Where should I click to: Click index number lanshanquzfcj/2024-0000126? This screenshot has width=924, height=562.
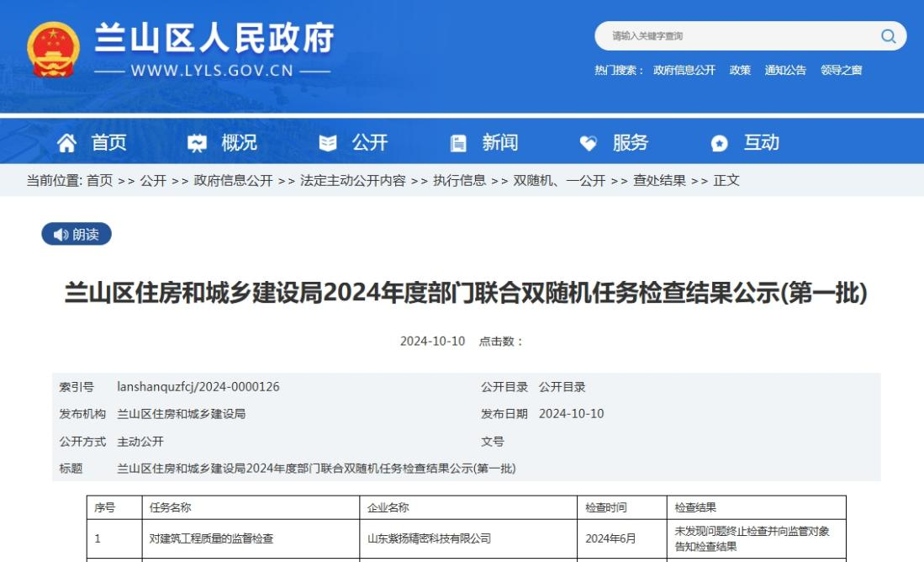click(198, 387)
